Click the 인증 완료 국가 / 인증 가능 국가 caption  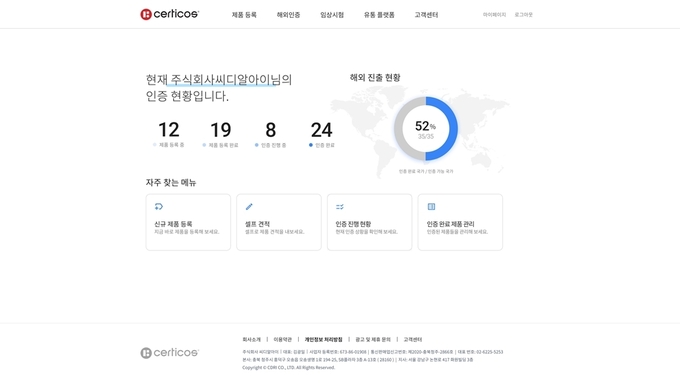426,171
